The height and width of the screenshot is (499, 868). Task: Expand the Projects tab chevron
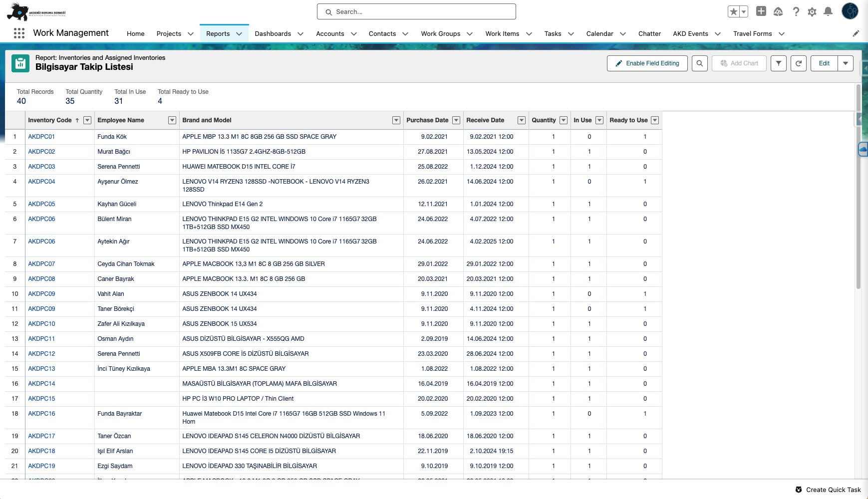(191, 34)
